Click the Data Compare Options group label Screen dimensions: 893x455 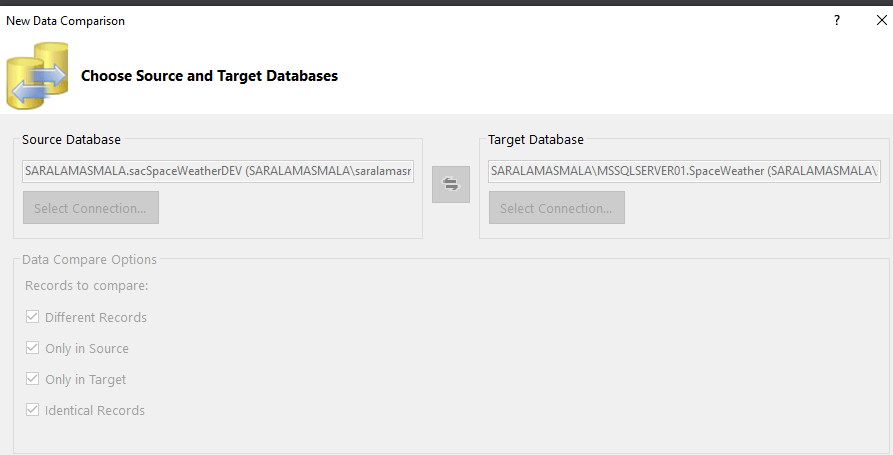click(x=89, y=260)
